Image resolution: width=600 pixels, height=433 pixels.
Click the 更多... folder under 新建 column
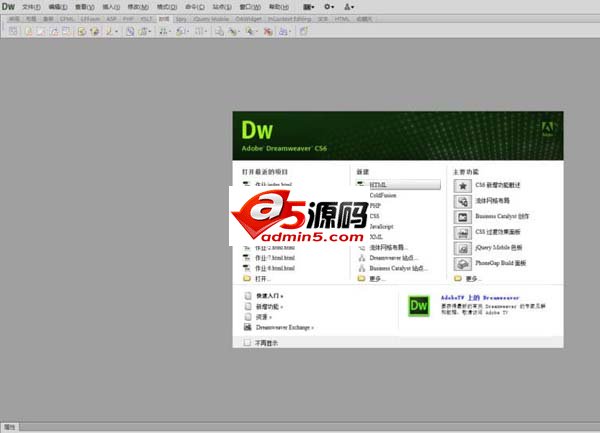pos(361,278)
